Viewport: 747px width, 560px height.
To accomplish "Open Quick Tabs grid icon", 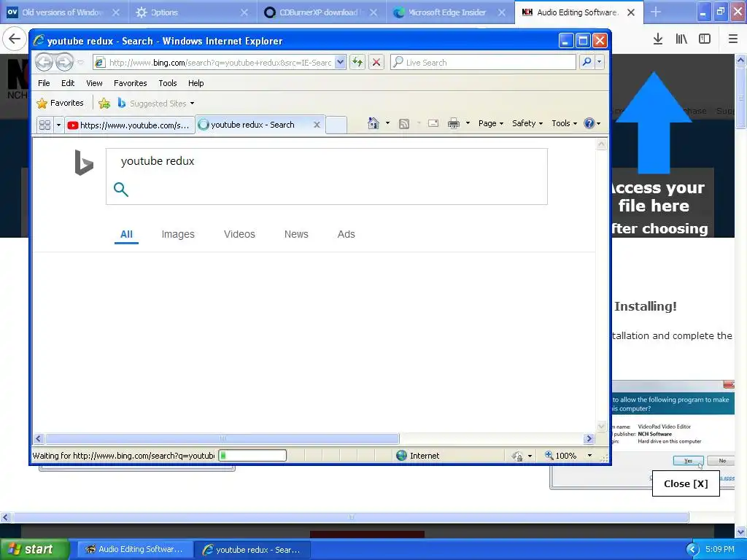I will pos(44,125).
